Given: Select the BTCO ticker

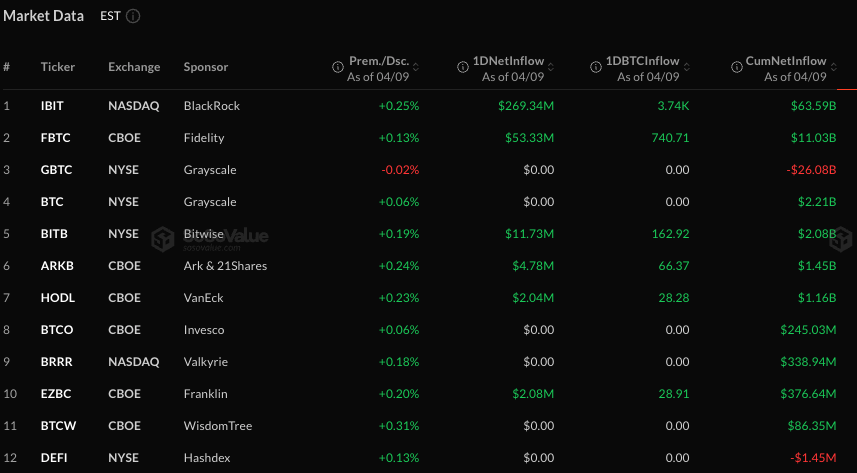Looking at the screenshot, I should pos(57,330).
